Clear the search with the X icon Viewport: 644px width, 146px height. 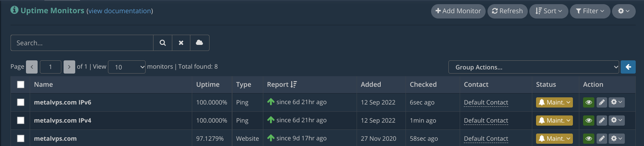click(181, 43)
